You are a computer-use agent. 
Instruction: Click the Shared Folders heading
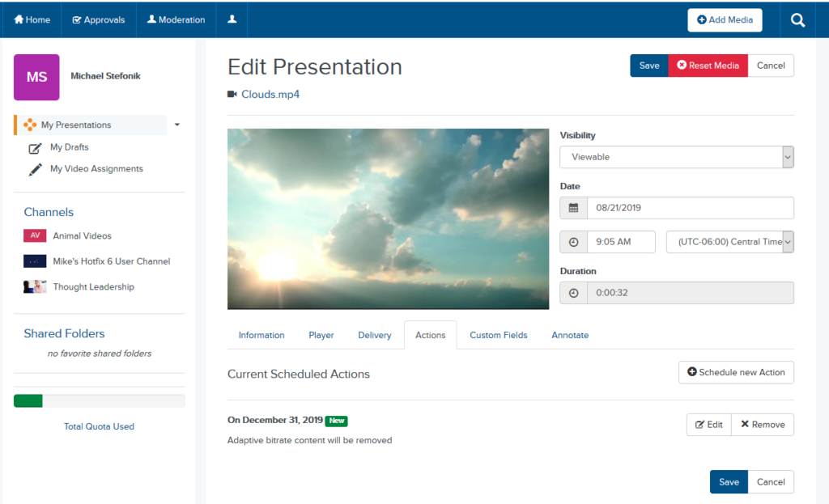64,333
